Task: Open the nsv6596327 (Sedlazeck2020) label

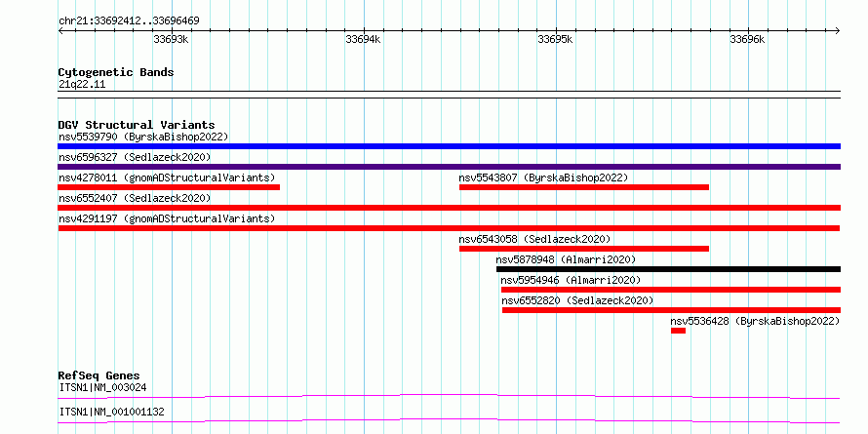Action: [x=135, y=157]
